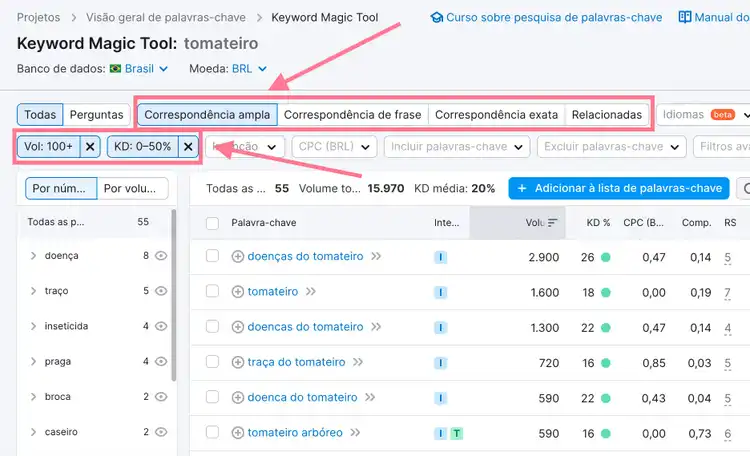Expand the inseticida group

pos(33,326)
